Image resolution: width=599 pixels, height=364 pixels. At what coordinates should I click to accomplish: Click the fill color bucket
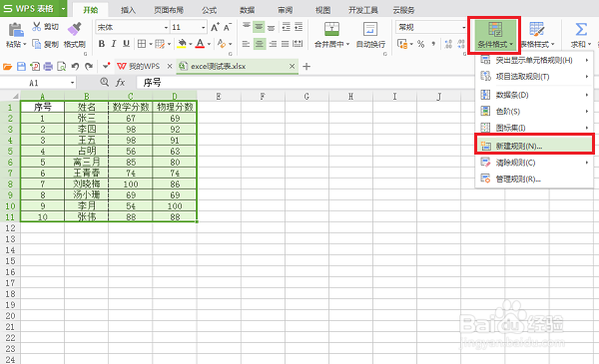(183, 44)
